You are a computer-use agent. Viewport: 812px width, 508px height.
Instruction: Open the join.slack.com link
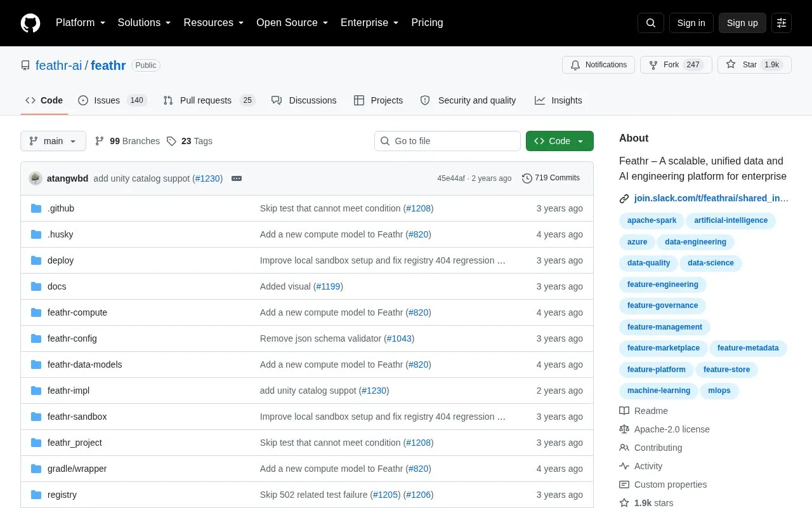point(711,198)
